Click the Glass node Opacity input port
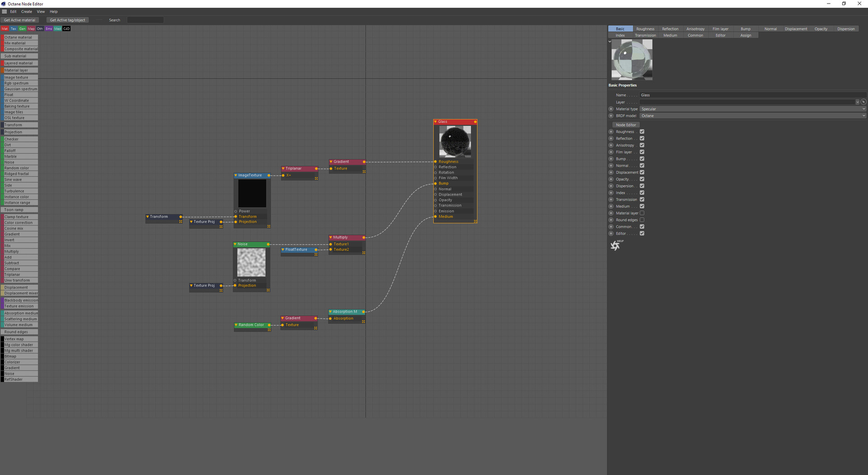The width and height of the screenshot is (868, 475). (x=435, y=200)
